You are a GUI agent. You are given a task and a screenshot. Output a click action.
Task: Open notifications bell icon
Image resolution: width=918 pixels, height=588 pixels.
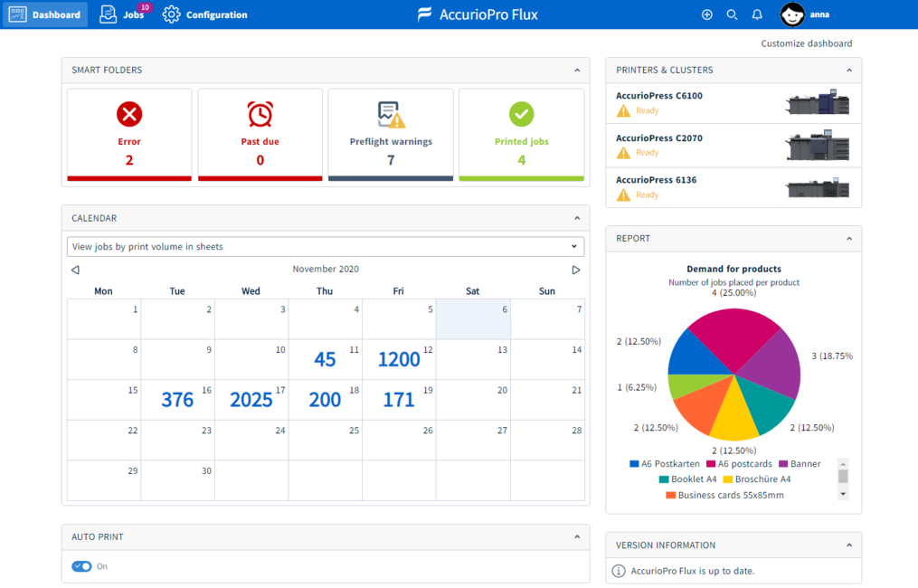pos(757,14)
